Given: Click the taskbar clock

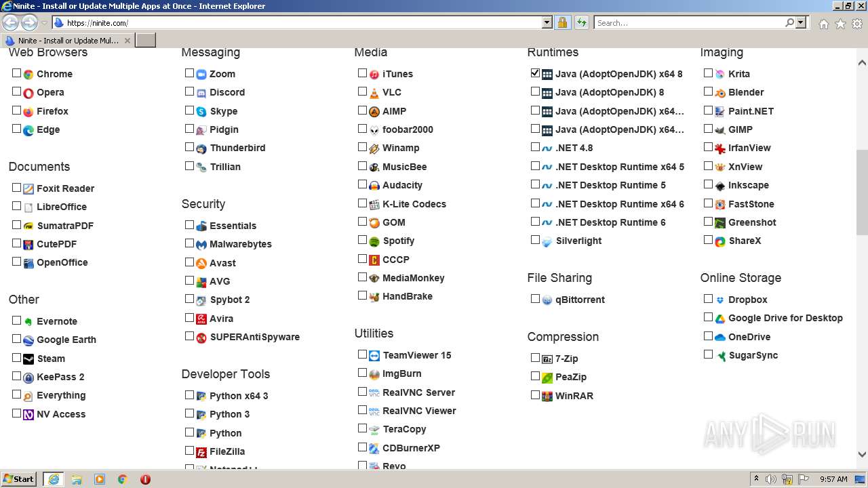Looking at the screenshot, I should coord(833,479).
